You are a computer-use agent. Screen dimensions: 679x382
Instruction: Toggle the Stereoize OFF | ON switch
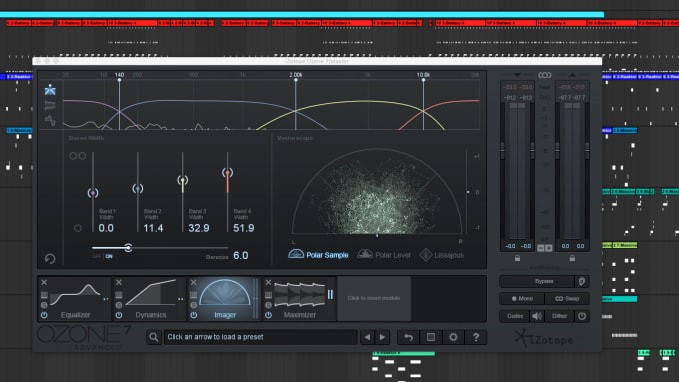pos(103,256)
